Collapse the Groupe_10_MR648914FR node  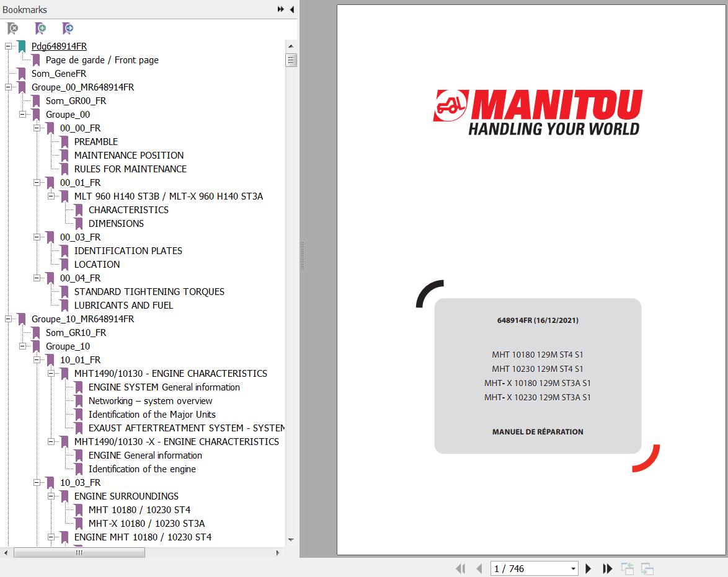8,319
